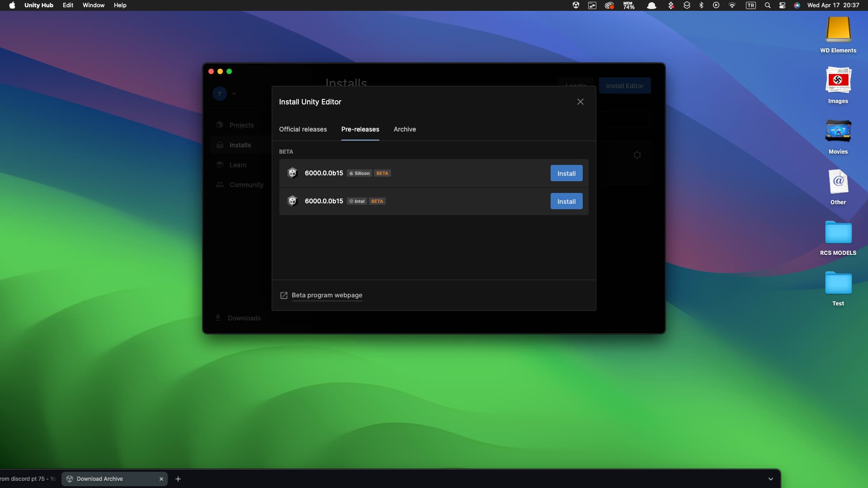Click the external link icon near Beta program
The width and height of the screenshot is (868, 488).
point(284,296)
